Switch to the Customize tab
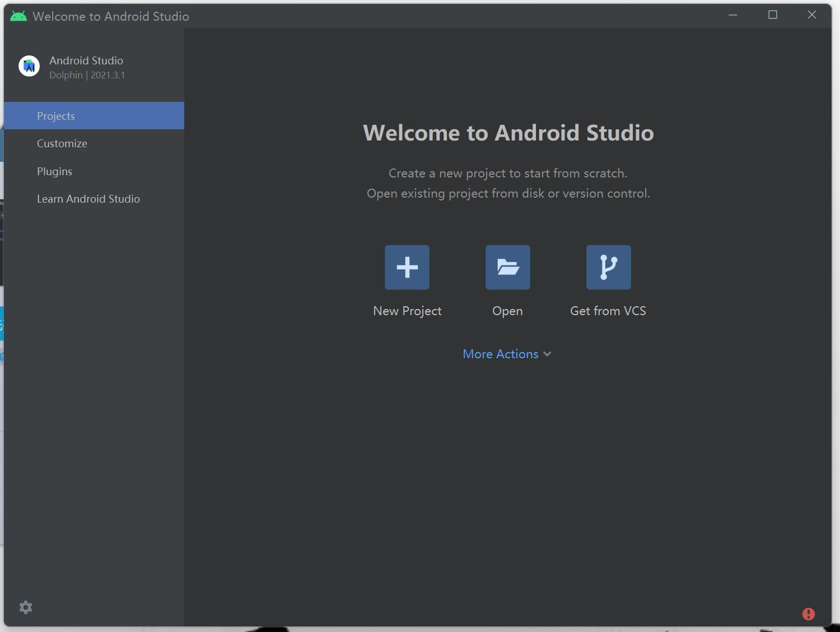Viewport: 840px width, 632px height. 94,143
